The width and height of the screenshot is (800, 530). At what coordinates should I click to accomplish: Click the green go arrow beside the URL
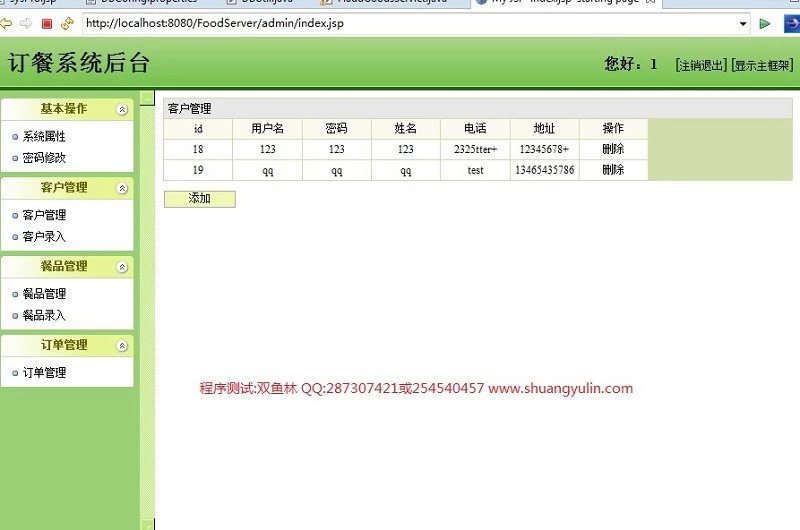tap(764, 23)
